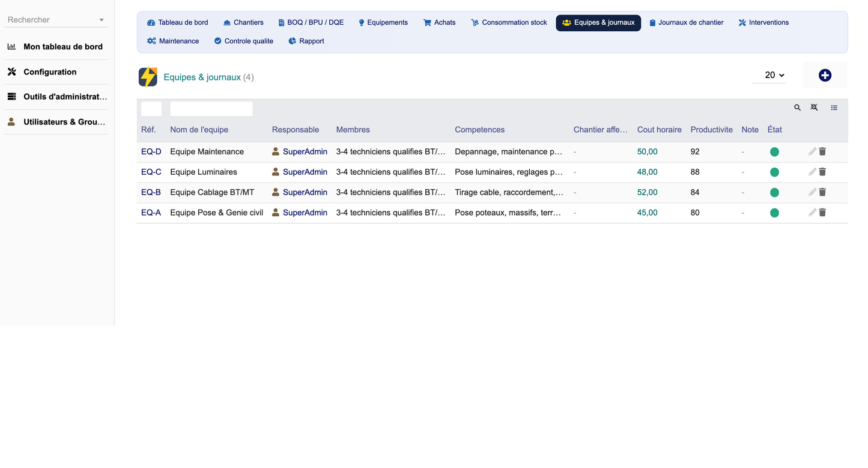Go to the Interventions tab

point(763,22)
